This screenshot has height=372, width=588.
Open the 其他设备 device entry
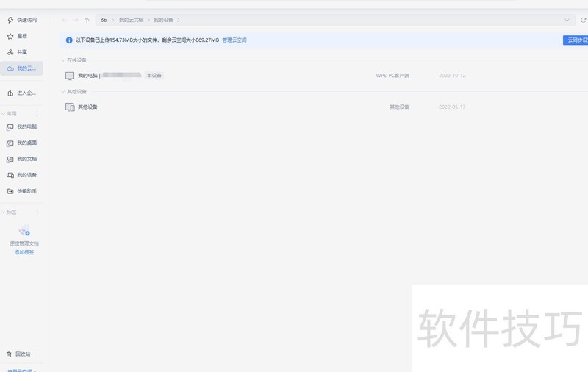pyautogui.click(x=87, y=107)
